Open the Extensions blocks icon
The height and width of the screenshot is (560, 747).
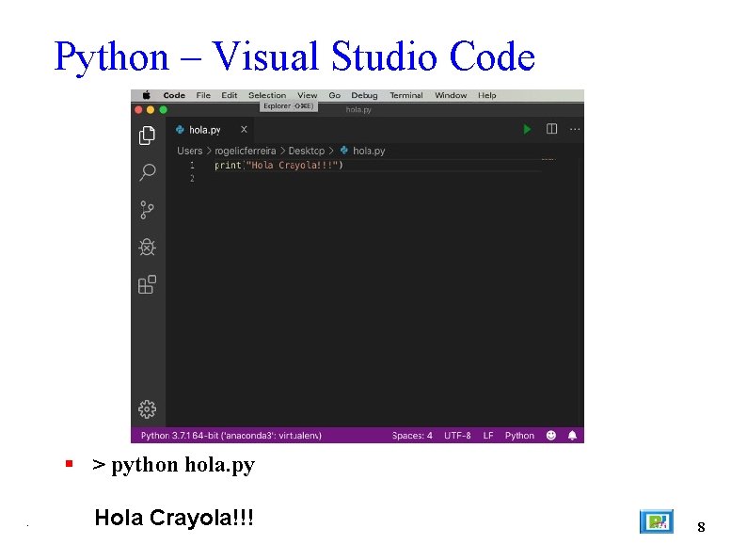[147, 284]
